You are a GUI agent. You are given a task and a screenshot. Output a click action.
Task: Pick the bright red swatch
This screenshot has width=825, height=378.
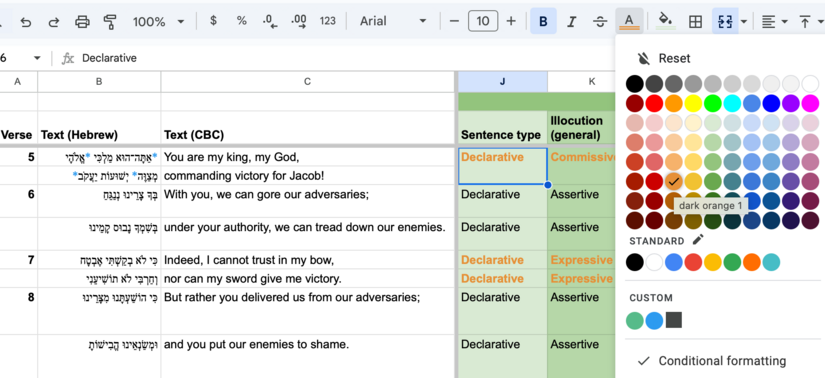click(x=654, y=103)
